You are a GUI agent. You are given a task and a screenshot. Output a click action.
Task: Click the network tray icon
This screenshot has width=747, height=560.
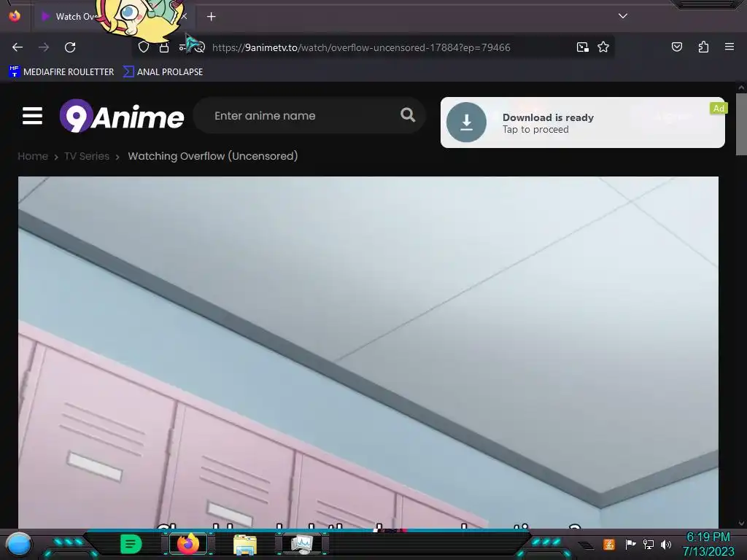[x=649, y=544]
